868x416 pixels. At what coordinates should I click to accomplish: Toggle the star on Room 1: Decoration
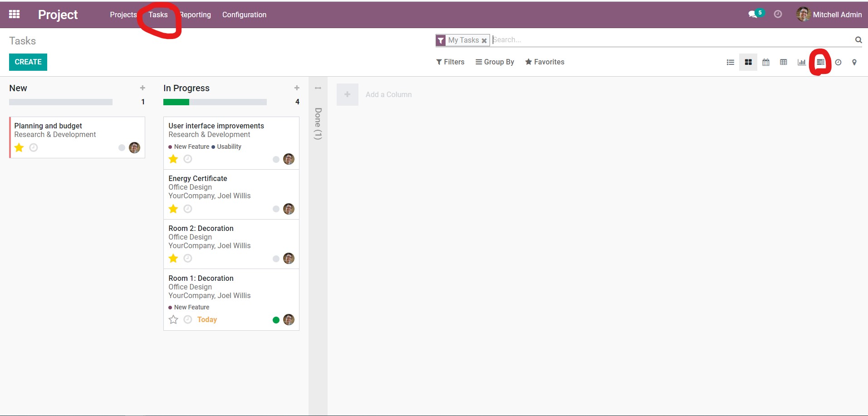tap(173, 320)
